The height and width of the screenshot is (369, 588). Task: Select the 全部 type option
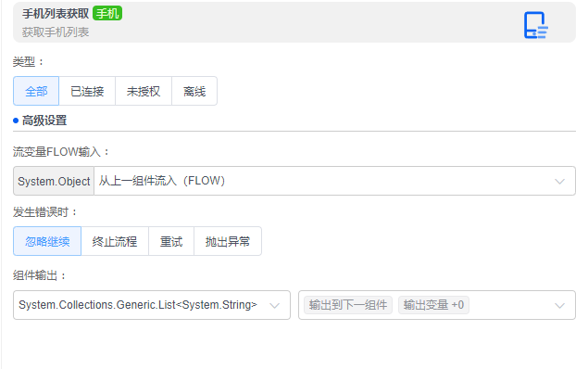tap(36, 91)
